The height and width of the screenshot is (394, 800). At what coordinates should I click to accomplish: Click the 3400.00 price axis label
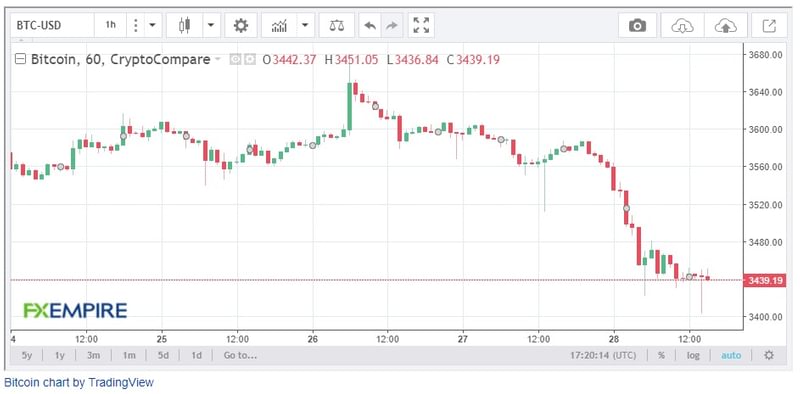point(766,317)
